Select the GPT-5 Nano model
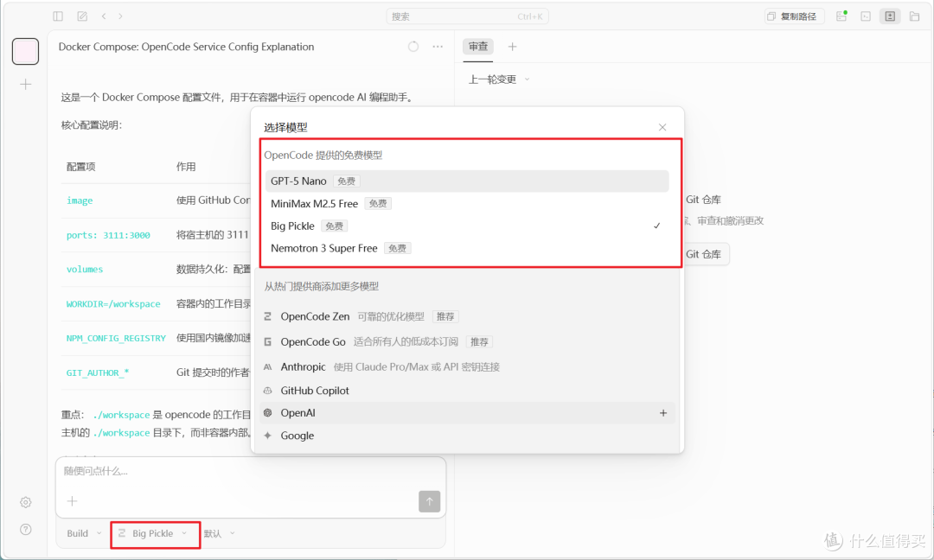Viewport: 934px width, 560px height. point(467,181)
